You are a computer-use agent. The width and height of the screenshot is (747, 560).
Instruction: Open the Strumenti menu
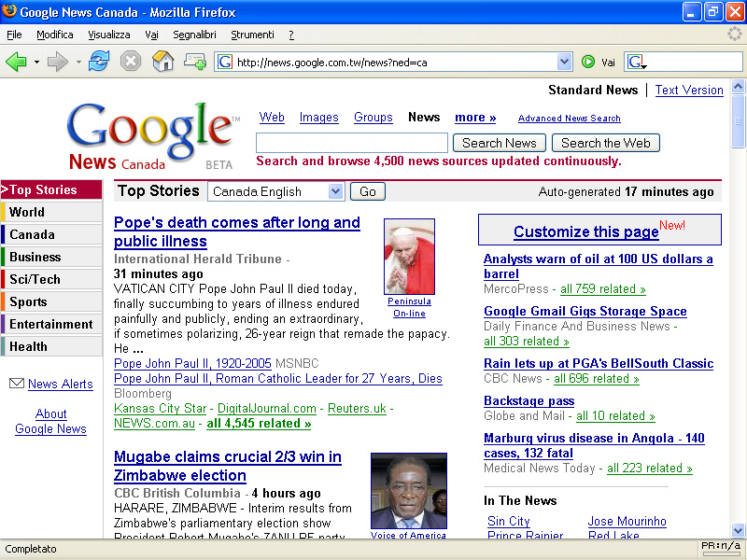(x=252, y=35)
